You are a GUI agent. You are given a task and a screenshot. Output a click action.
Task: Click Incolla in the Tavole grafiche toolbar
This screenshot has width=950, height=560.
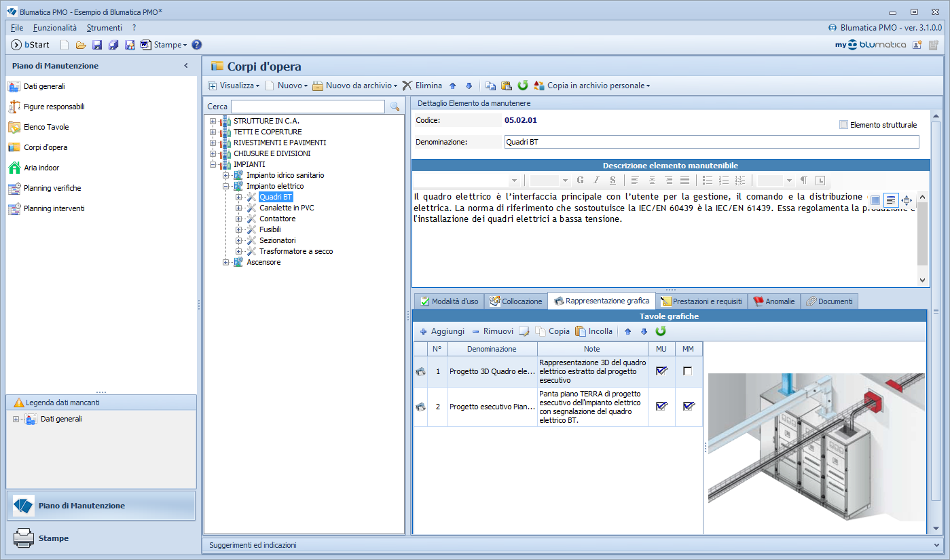(594, 331)
